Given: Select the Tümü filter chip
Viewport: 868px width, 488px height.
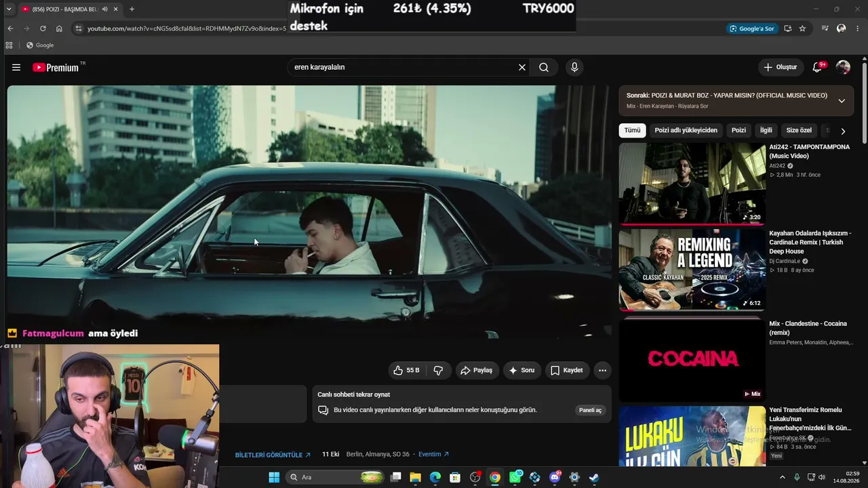Looking at the screenshot, I should click(632, 130).
